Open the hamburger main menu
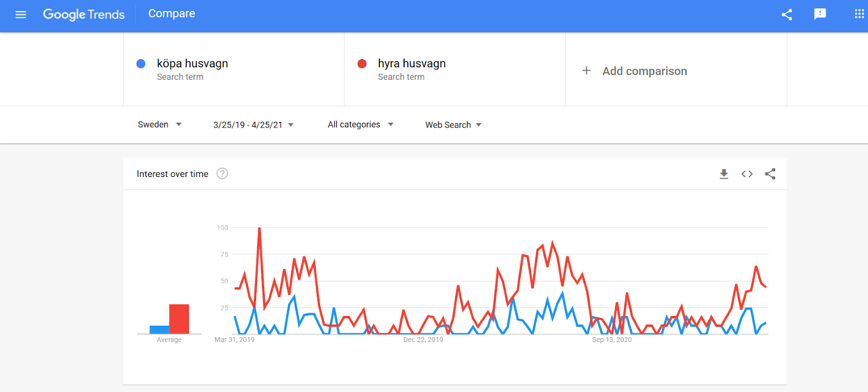The image size is (868, 392). click(21, 15)
